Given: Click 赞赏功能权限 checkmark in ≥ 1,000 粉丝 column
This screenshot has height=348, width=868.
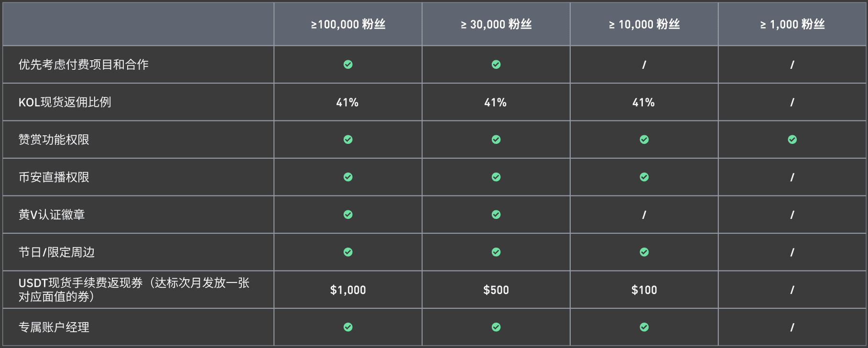Looking at the screenshot, I should tap(792, 140).
